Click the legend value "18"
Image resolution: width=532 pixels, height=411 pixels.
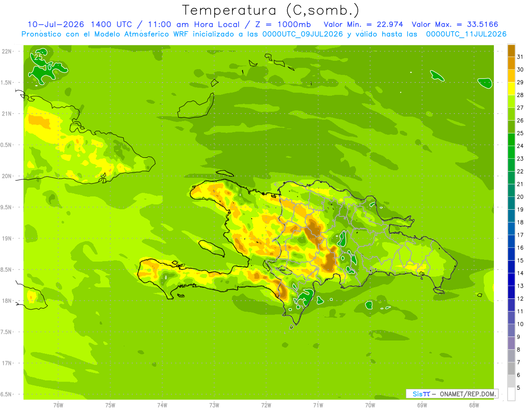(x=520, y=222)
